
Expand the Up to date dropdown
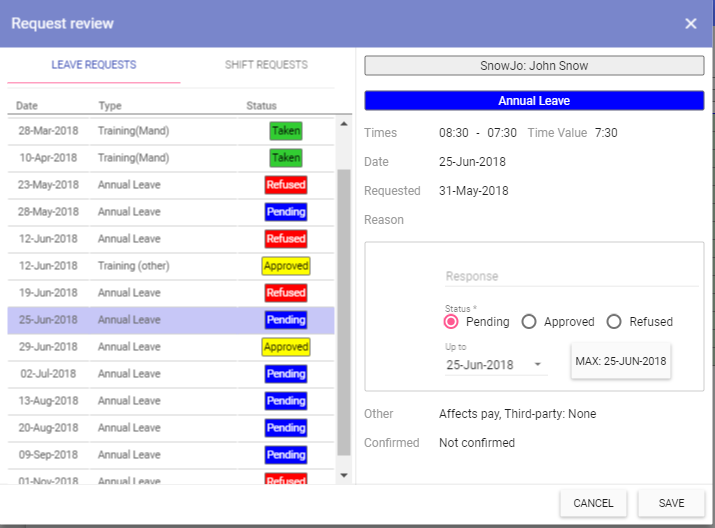pos(539,365)
